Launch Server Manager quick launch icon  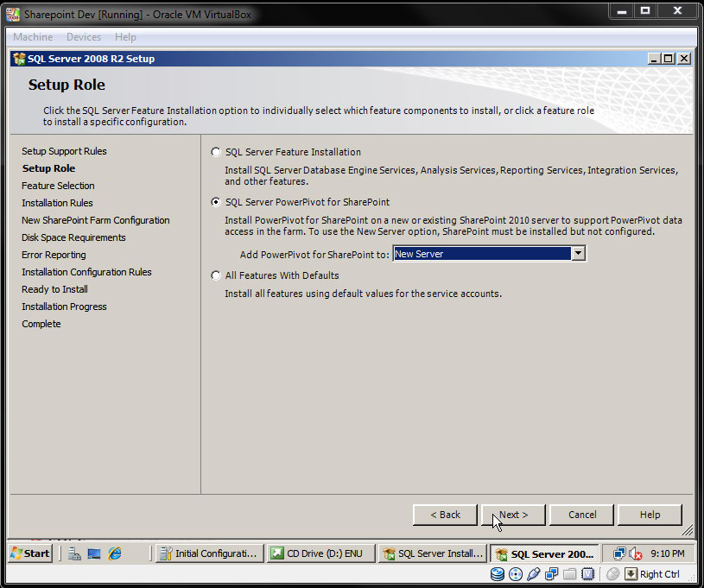pos(74,553)
